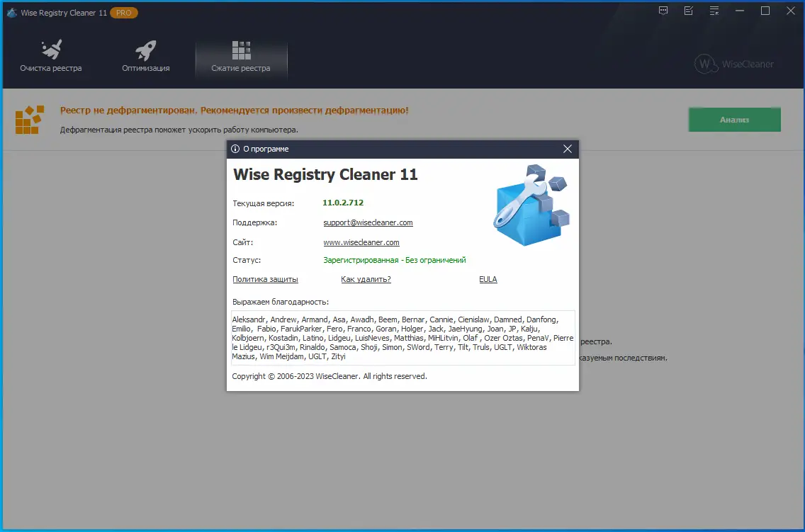Viewport: 805px width, 532px height.
Task: Click the info icon on О программе dialog
Action: click(x=236, y=149)
